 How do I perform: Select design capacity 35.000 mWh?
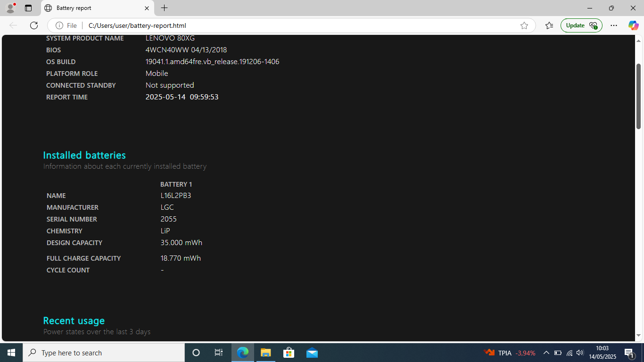tap(182, 243)
